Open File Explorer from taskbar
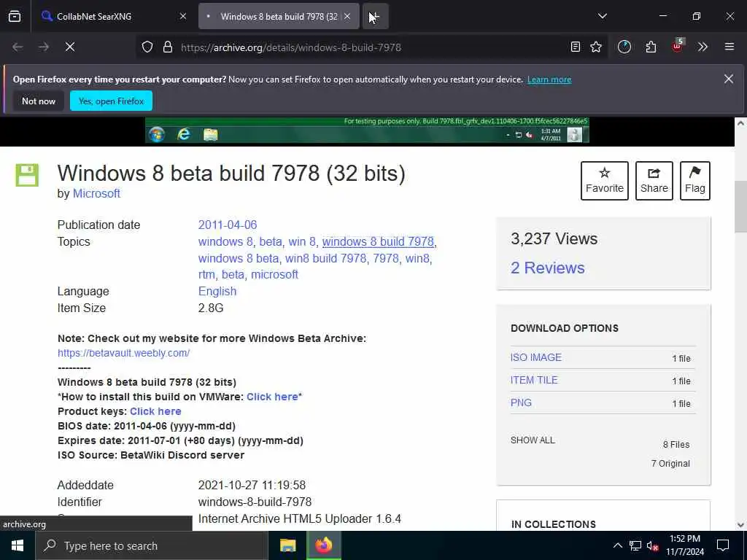Viewport: 747px width, 560px height. pyautogui.click(x=287, y=545)
